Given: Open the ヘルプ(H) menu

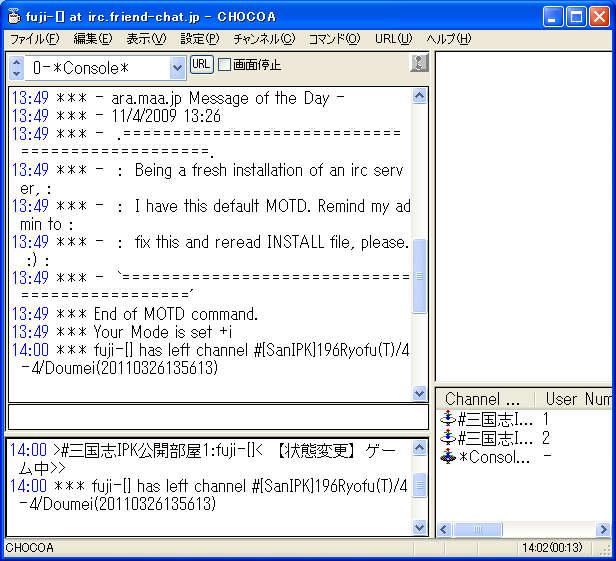Looking at the screenshot, I should pyautogui.click(x=449, y=39).
